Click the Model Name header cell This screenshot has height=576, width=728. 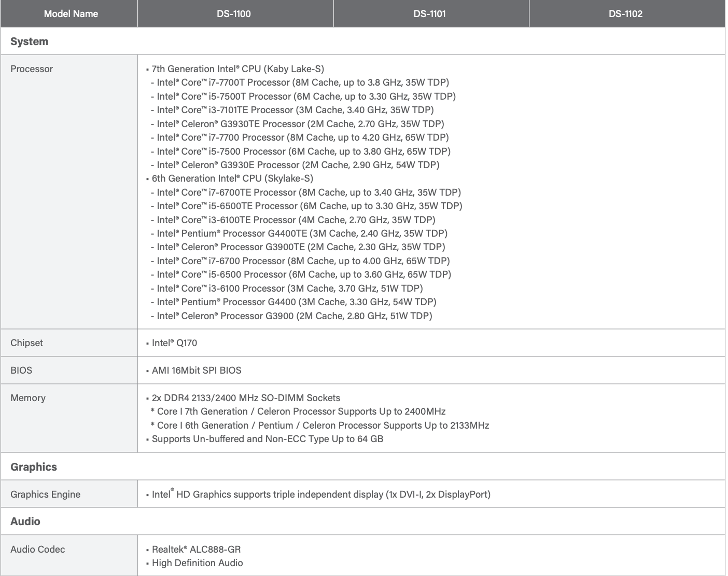click(x=71, y=14)
